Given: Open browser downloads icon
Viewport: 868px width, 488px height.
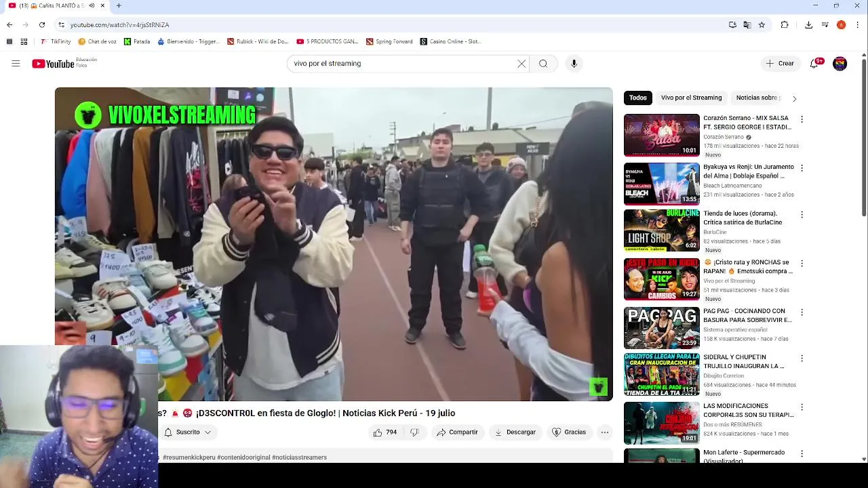Looking at the screenshot, I should (x=808, y=25).
